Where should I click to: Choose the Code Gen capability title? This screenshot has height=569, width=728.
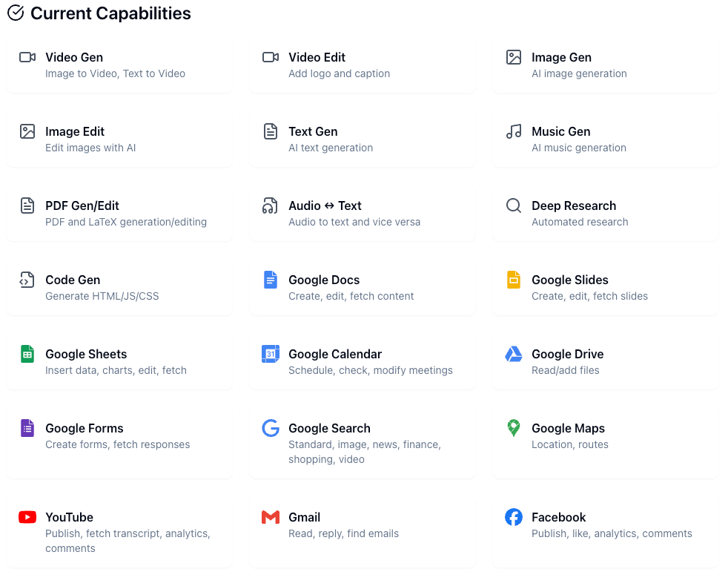73,280
